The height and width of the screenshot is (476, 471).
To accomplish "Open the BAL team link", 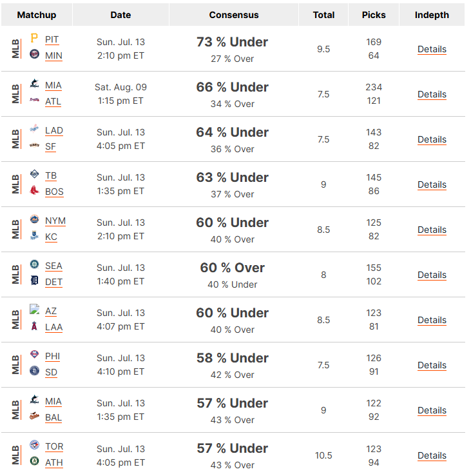I will (53, 418).
